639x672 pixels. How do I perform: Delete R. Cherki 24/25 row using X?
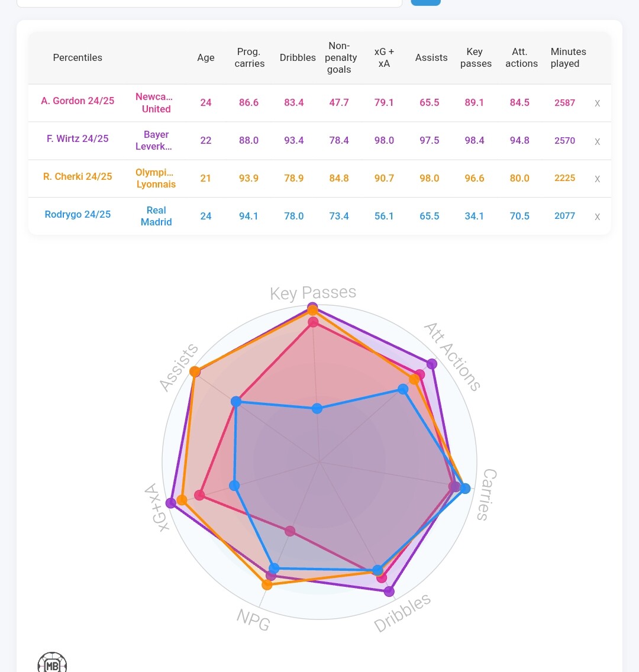(597, 179)
